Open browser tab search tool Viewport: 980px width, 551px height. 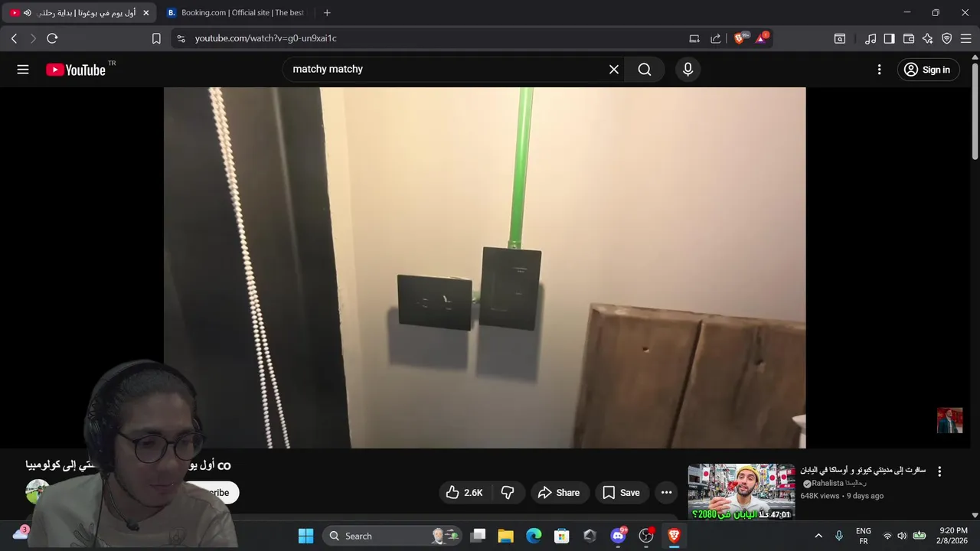click(x=840, y=38)
